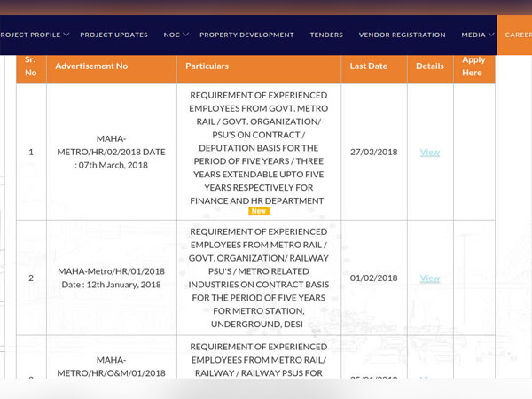Select serial number 1 cell
The image size is (532, 399).
point(31,152)
